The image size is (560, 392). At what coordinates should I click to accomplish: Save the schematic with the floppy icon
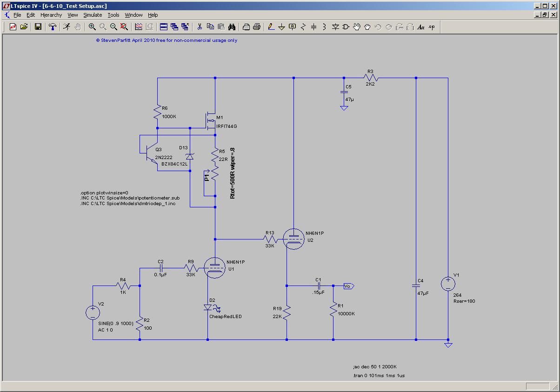38,27
